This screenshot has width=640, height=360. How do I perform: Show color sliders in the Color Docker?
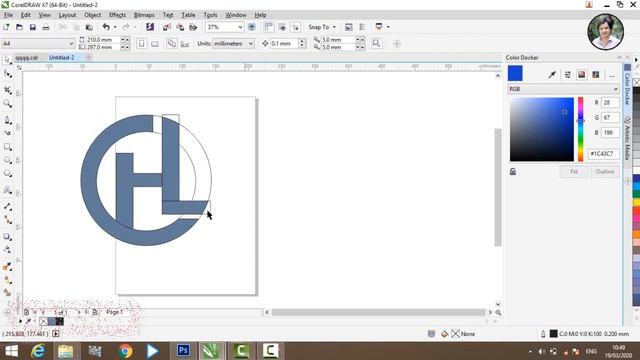click(567, 74)
